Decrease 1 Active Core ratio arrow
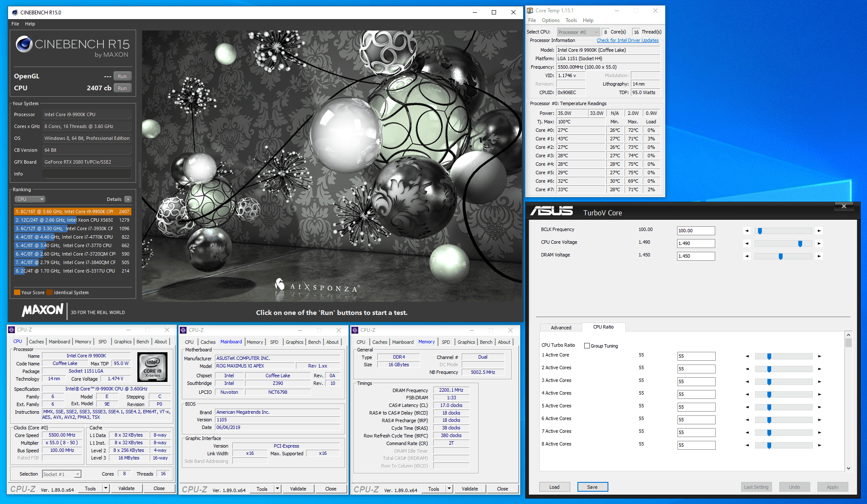Screen dimensions: 867x504 point(747,356)
